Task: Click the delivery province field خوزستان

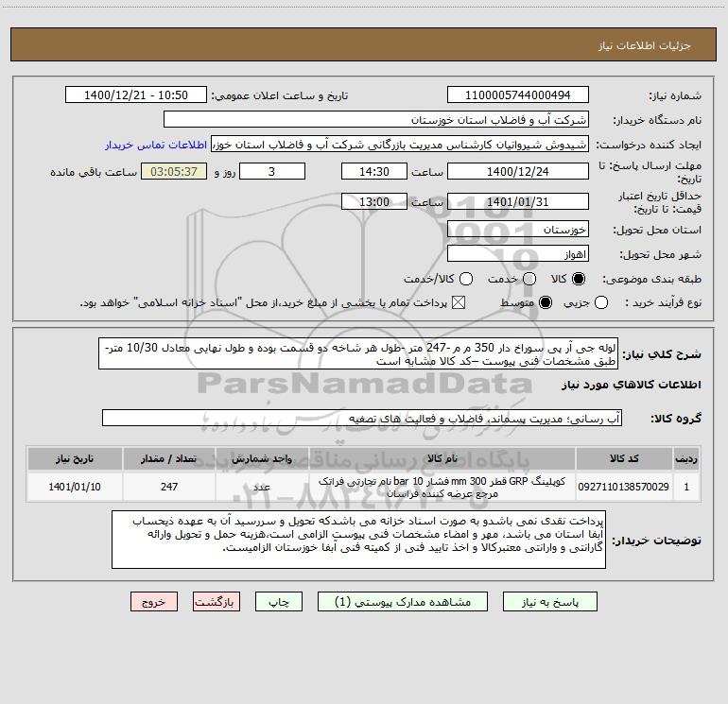Action: coord(518,230)
